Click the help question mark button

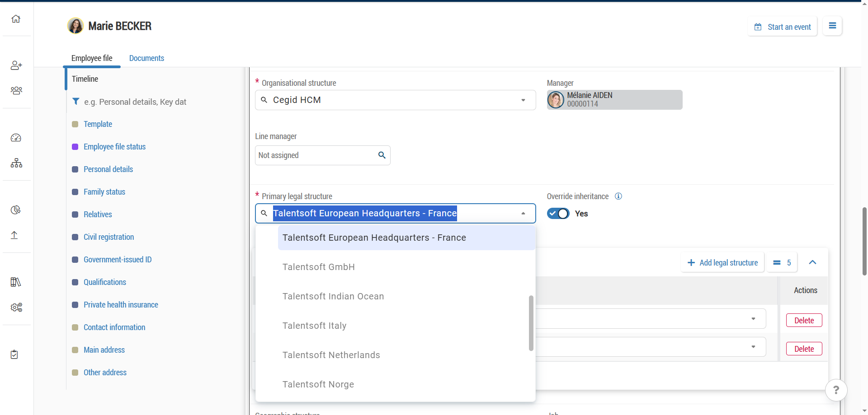[836, 390]
